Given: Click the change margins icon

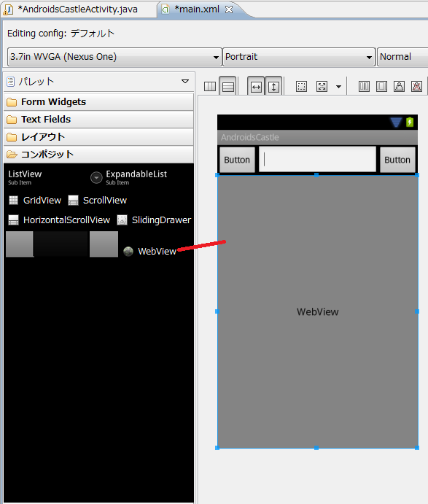Looking at the screenshot, I should click(x=301, y=87).
